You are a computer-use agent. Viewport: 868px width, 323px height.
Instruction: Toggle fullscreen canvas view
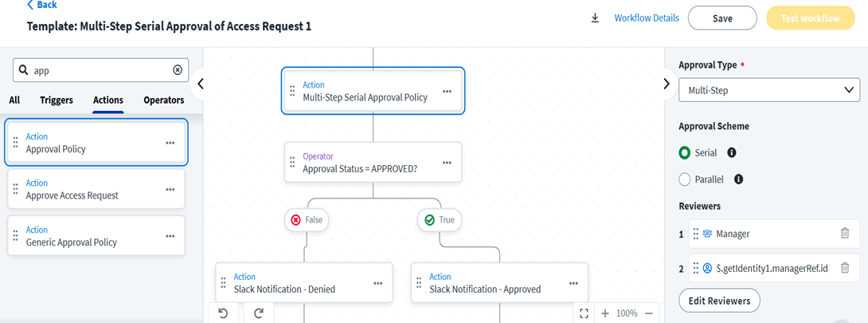tap(584, 313)
